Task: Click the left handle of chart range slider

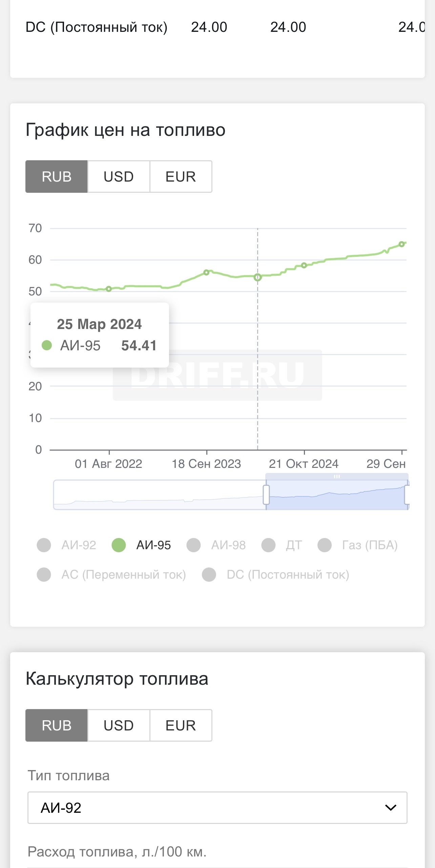Action: pyautogui.click(x=266, y=495)
